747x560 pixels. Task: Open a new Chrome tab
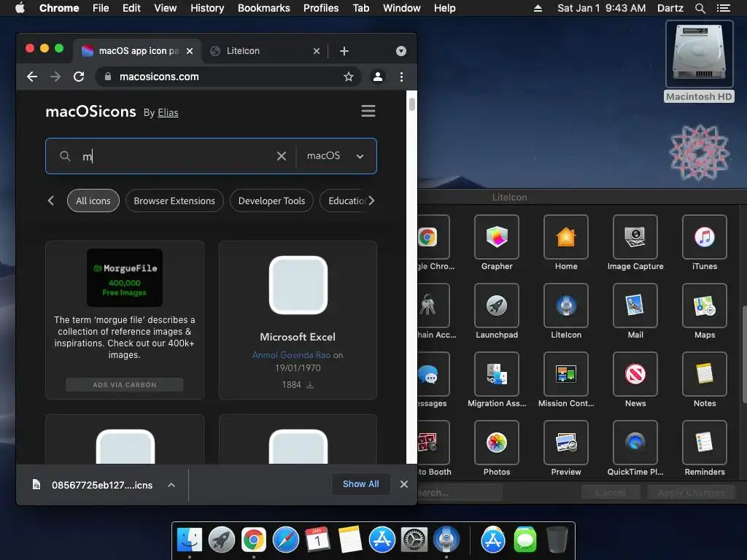pyautogui.click(x=344, y=51)
